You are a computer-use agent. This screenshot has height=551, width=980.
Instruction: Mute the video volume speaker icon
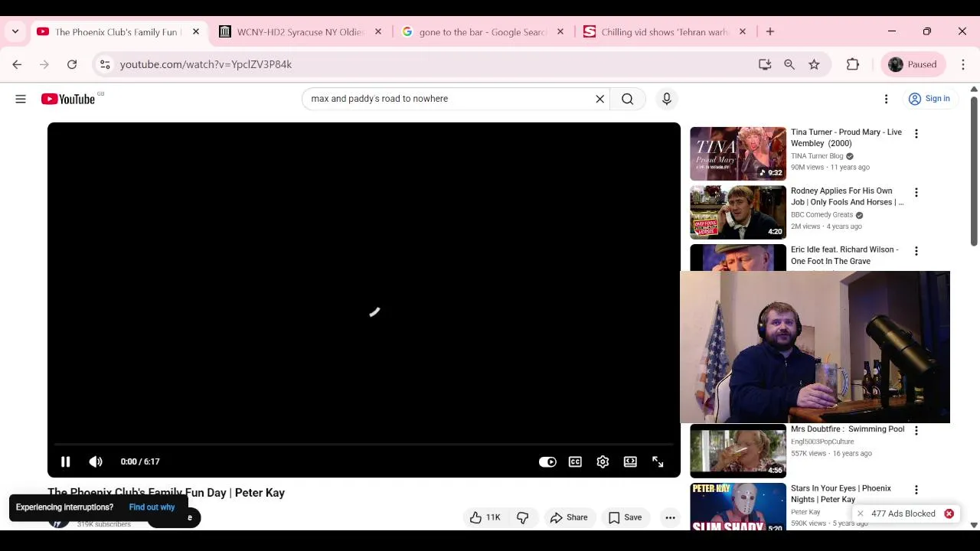(x=96, y=461)
